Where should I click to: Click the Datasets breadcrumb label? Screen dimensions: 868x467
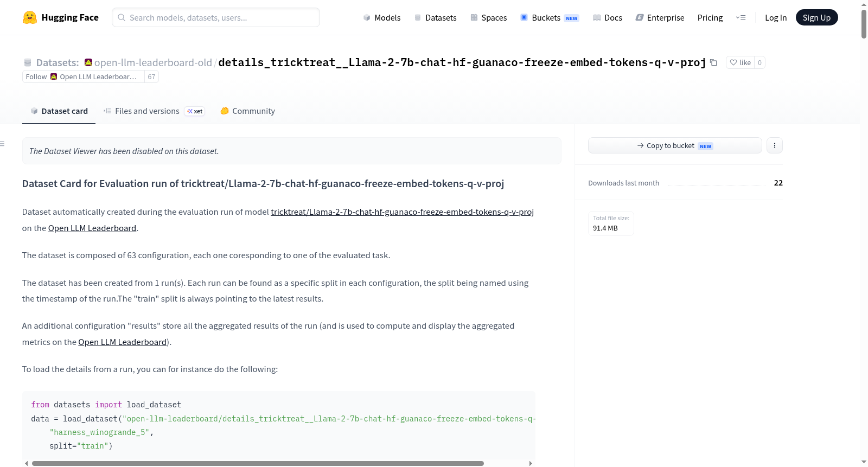57,63
